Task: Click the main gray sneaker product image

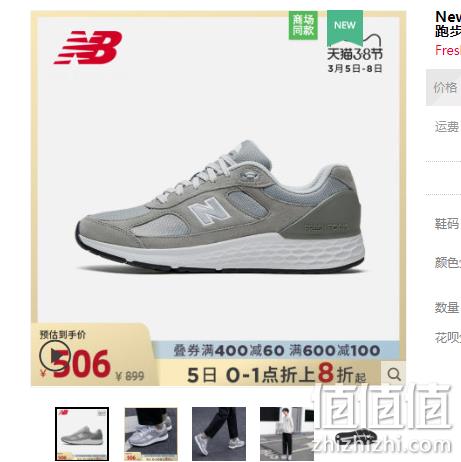Action: tap(219, 206)
